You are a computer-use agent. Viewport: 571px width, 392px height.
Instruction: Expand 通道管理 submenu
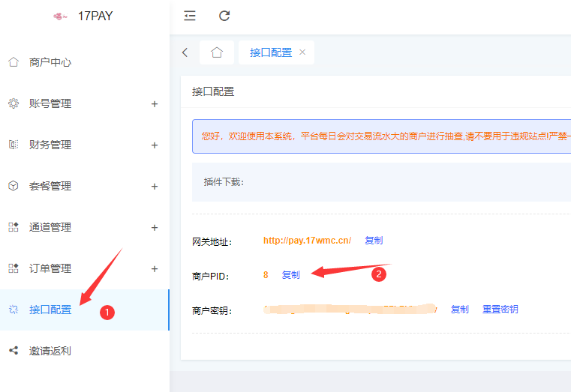(x=155, y=228)
